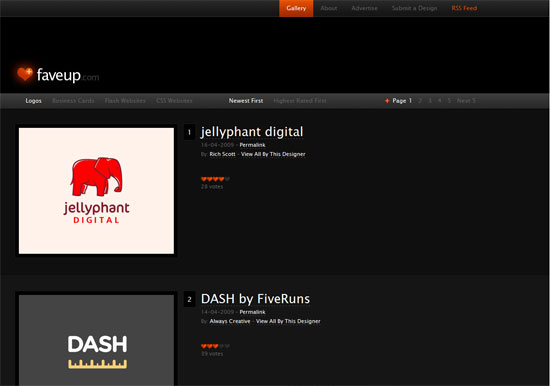Viewport: 550px width, 386px height.
Task: Click the date under jellyphant digital title
Action: click(x=217, y=145)
